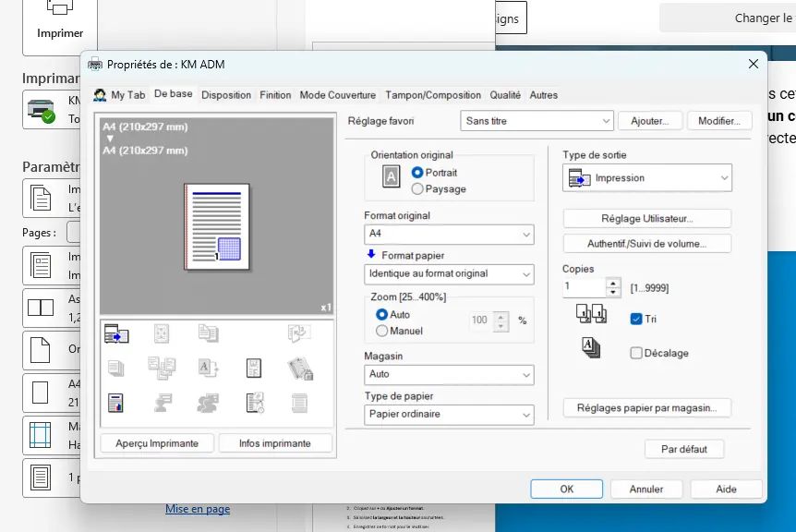Click the framed document icon in summary grid
796x532 pixels.
pyautogui.click(x=163, y=333)
